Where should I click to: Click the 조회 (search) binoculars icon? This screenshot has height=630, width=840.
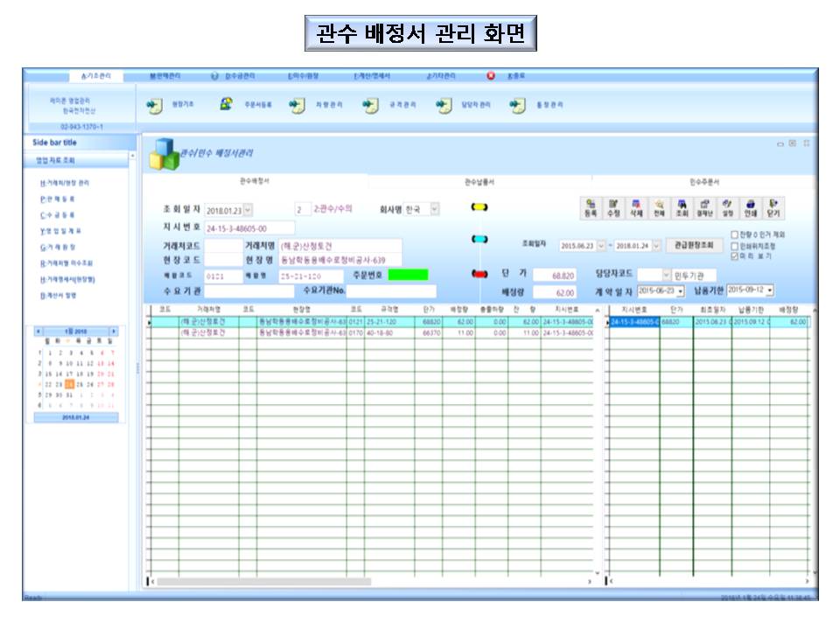[x=682, y=208]
